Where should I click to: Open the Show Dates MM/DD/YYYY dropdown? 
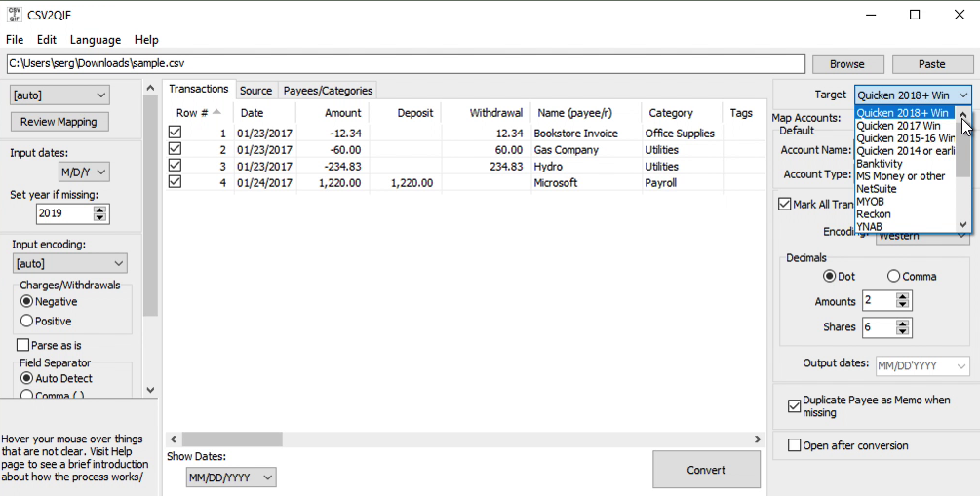tap(231, 477)
